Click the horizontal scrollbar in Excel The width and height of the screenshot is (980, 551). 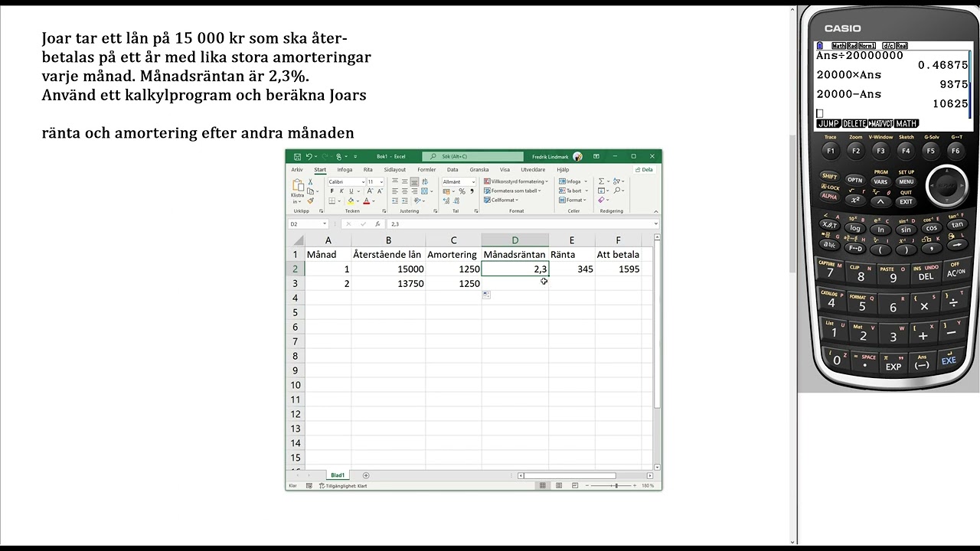pyautogui.click(x=569, y=475)
